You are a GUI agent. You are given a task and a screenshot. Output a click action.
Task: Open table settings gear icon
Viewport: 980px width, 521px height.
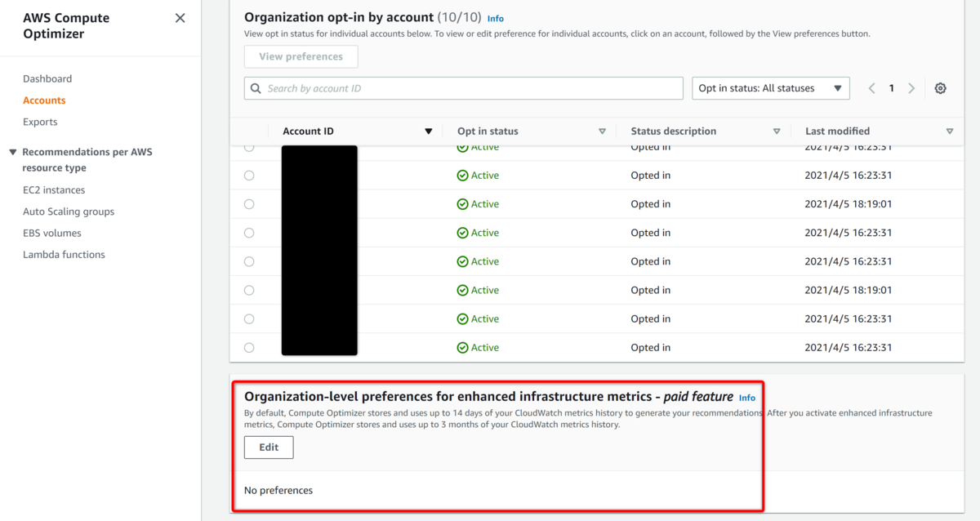[940, 88]
